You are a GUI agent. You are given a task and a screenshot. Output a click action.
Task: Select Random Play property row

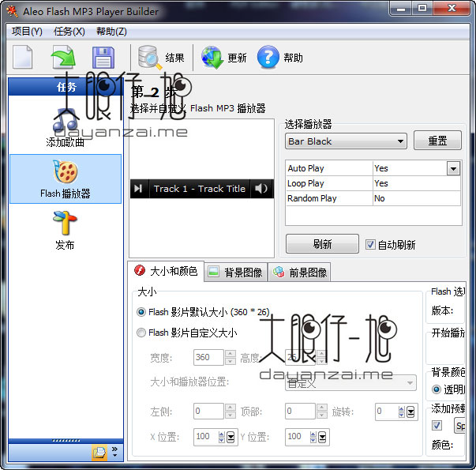373,198
